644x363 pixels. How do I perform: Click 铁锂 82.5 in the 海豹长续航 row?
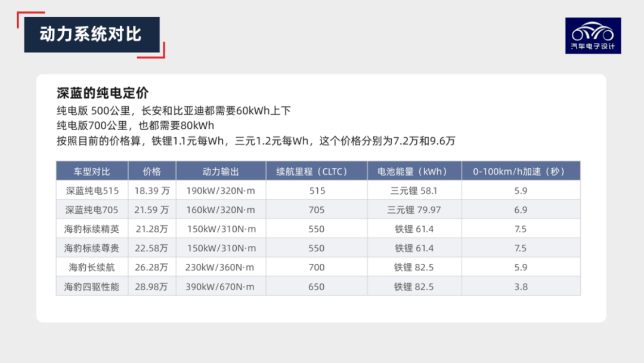[x=414, y=267]
